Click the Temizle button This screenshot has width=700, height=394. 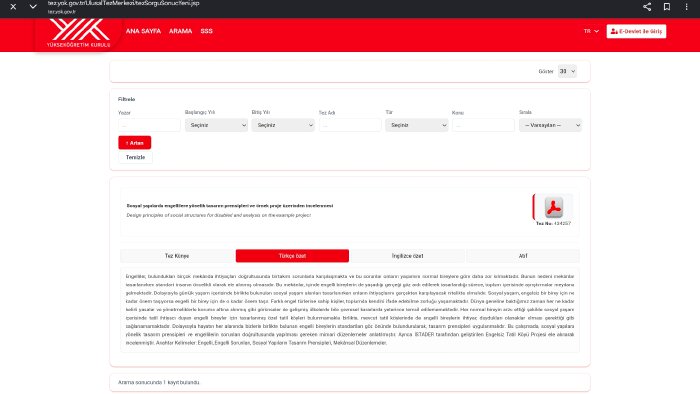135,157
